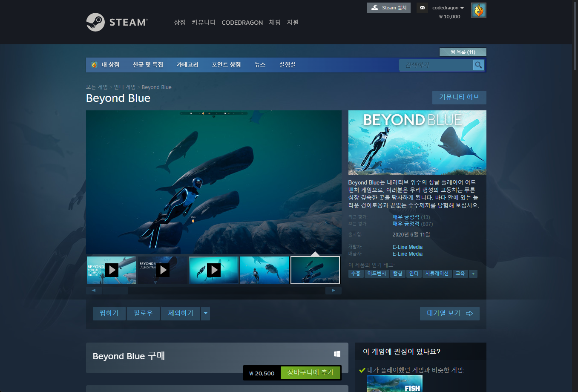Open the 커뮤니티 허브 button
Image resolution: width=578 pixels, height=392 pixels.
pos(459,97)
